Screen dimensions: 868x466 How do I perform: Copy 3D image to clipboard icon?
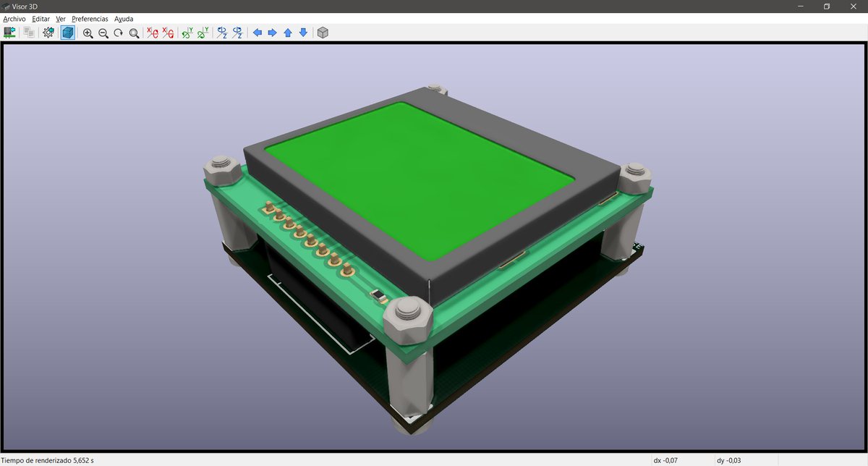pyautogui.click(x=29, y=33)
